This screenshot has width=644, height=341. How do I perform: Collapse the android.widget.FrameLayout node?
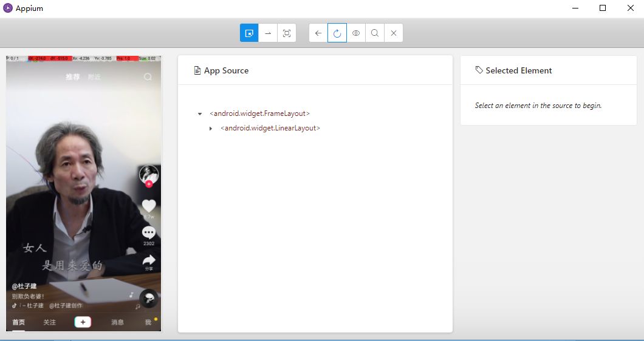pyautogui.click(x=200, y=113)
